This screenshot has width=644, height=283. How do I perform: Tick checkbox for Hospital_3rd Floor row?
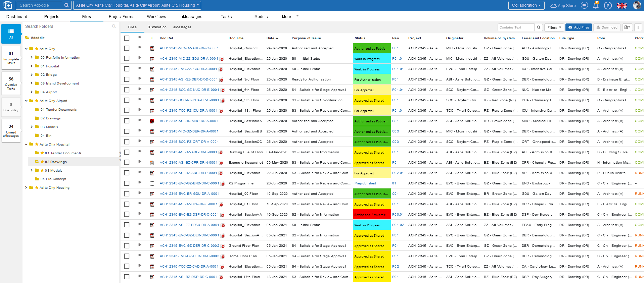[127, 79]
